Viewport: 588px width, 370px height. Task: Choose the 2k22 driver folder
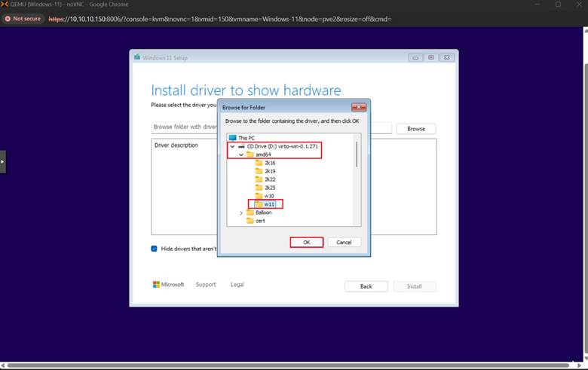(269, 179)
